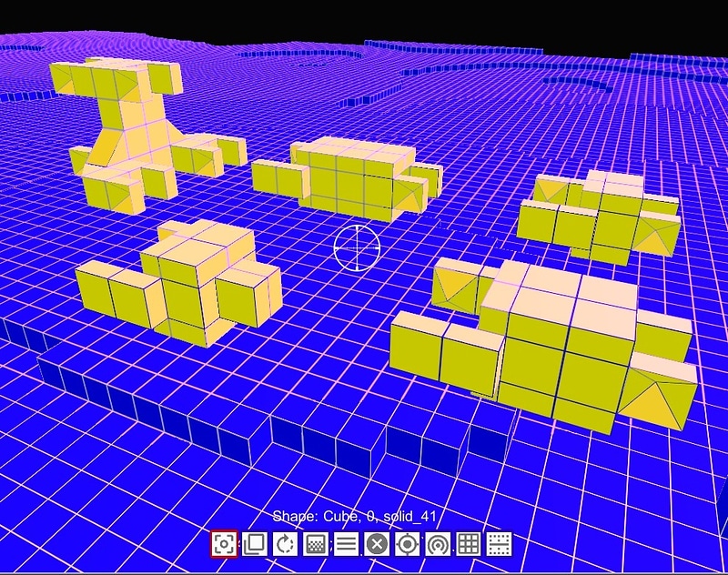
Task: Select the dotted horizontal border tool
Action: click(499, 543)
